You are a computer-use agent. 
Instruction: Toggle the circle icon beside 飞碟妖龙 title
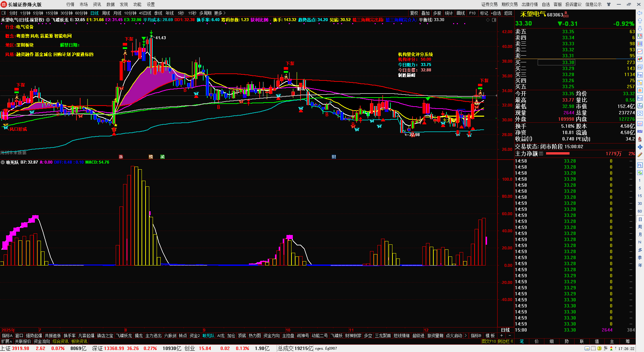point(48,20)
